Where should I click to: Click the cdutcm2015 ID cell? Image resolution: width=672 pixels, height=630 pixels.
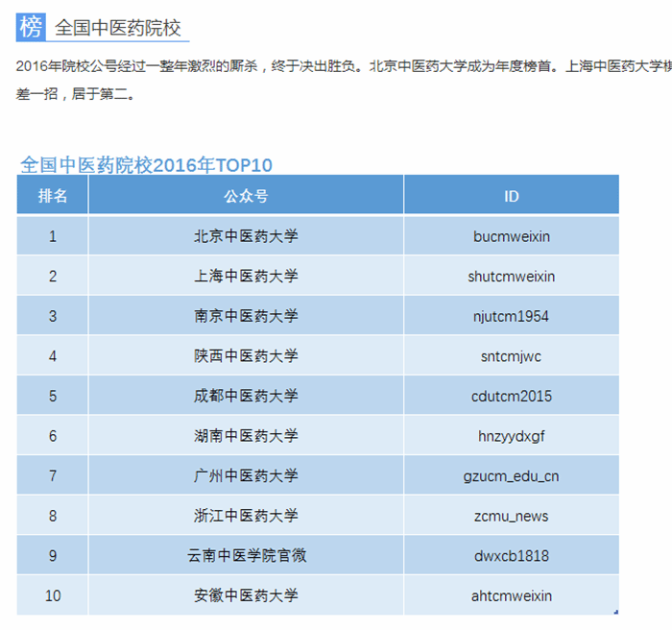[511, 396]
